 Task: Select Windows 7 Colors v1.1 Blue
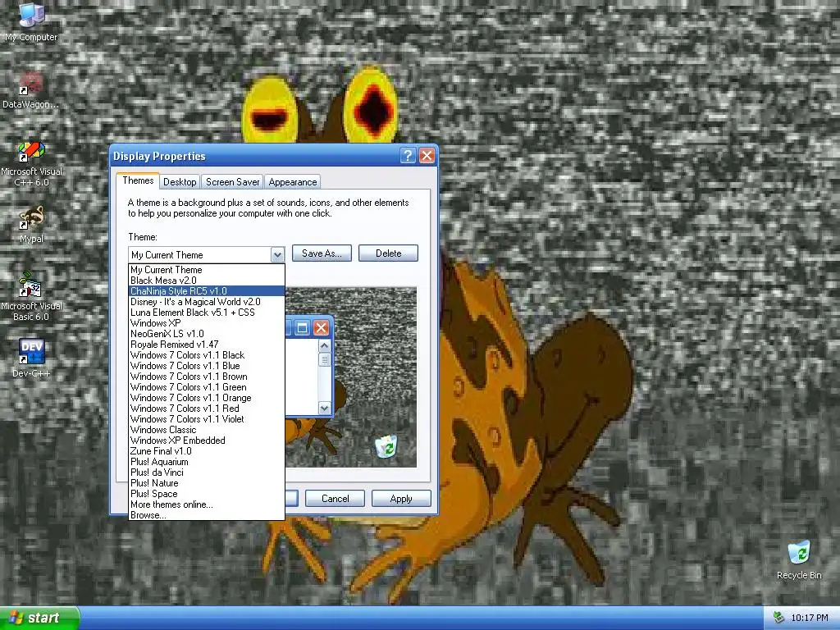click(x=206, y=367)
